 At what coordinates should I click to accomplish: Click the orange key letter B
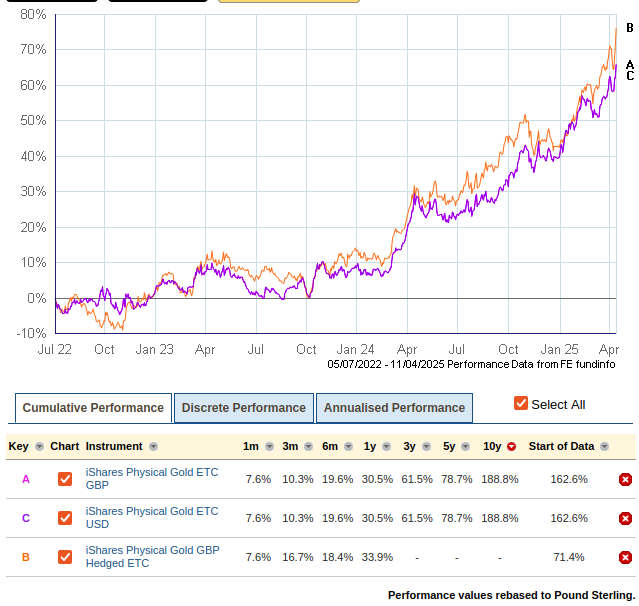(26, 558)
